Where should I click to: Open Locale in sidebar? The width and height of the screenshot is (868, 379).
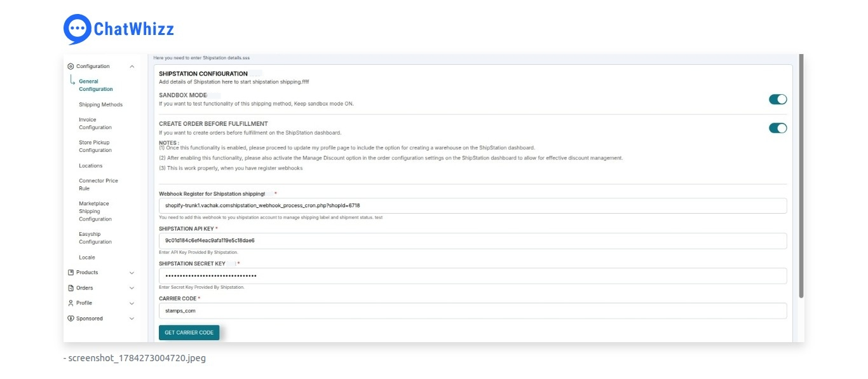pyautogui.click(x=87, y=258)
